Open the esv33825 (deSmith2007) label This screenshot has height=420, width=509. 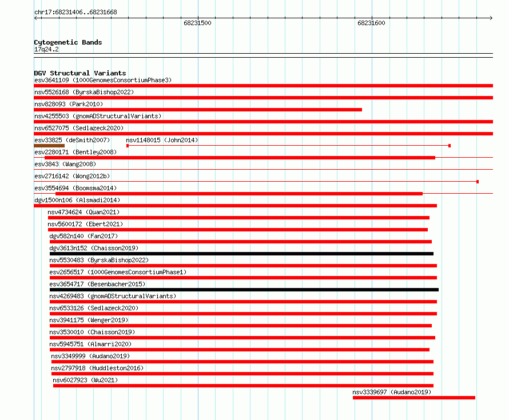[72, 140]
